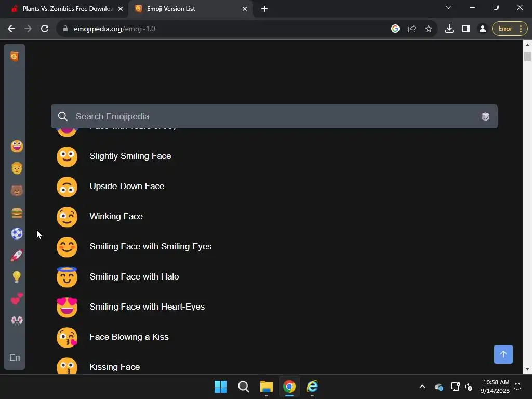The width and height of the screenshot is (532, 399).
Task: Click the muted volume tray icon
Action: pos(469,387)
